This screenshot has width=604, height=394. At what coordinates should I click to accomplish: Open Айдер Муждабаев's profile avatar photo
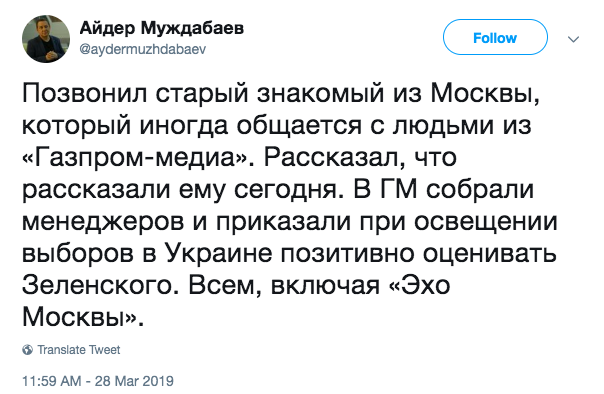46,39
